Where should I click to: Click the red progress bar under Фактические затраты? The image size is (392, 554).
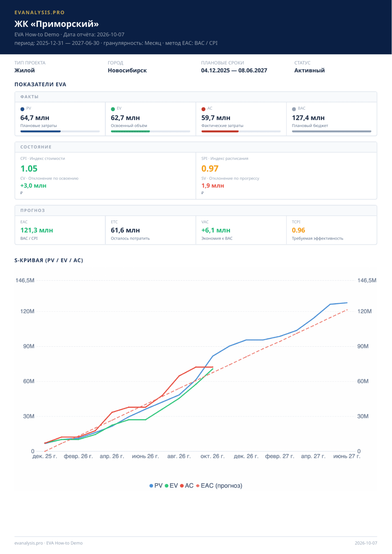(220, 132)
